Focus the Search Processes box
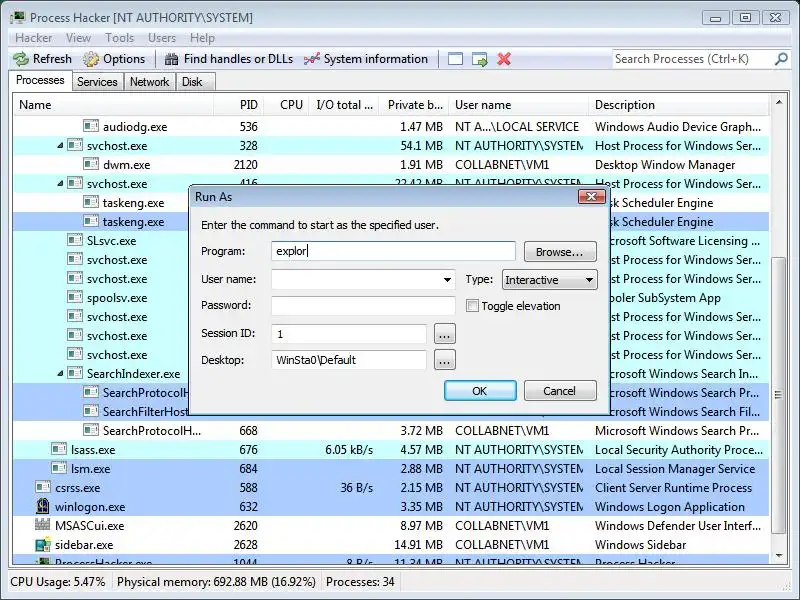Image resolution: width=800 pixels, height=600 pixels. [692, 59]
